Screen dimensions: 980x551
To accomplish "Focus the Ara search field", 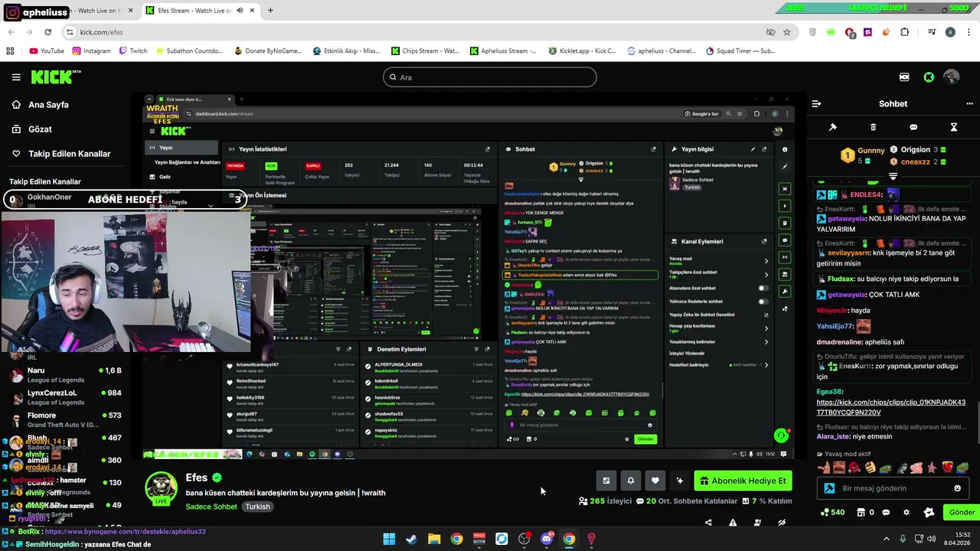I will coord(490,77).
